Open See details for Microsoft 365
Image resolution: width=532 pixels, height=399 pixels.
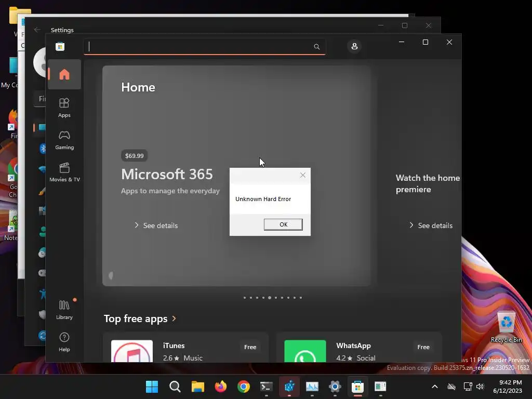click(156, 225)
